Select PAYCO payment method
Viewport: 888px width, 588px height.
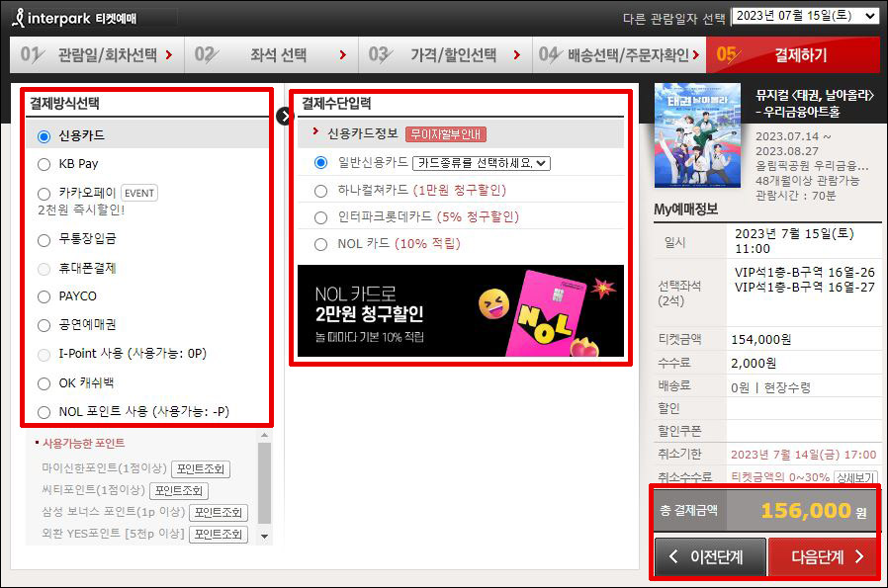tap(44, 296)
